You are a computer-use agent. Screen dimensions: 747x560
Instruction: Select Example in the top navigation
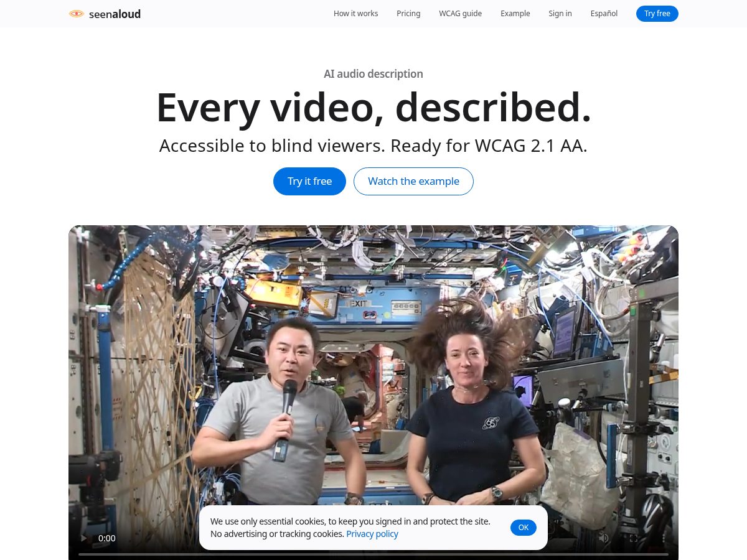point(515,14)
